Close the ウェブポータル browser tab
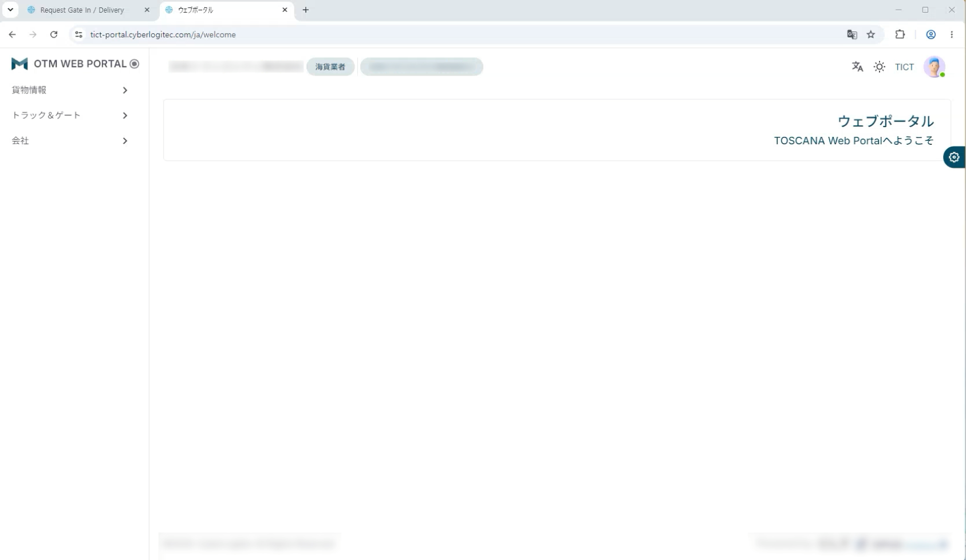Screen dimensions: 966x560 pos(285,10)
